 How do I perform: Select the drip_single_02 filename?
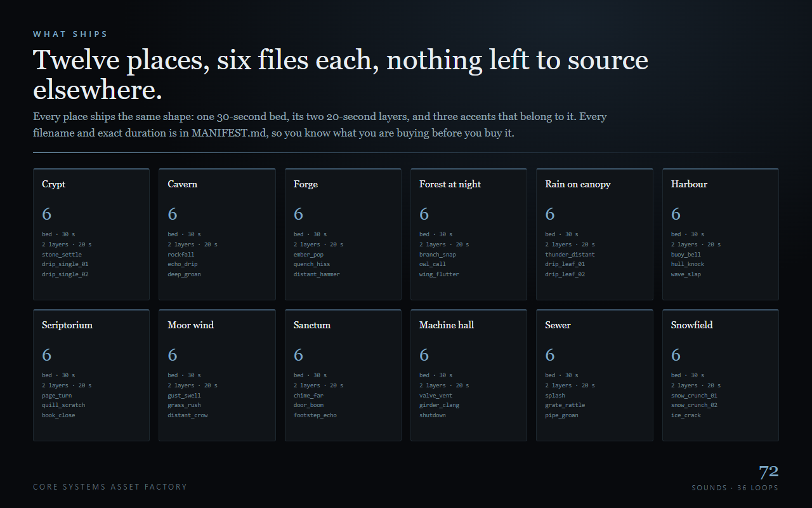point(65,274)
